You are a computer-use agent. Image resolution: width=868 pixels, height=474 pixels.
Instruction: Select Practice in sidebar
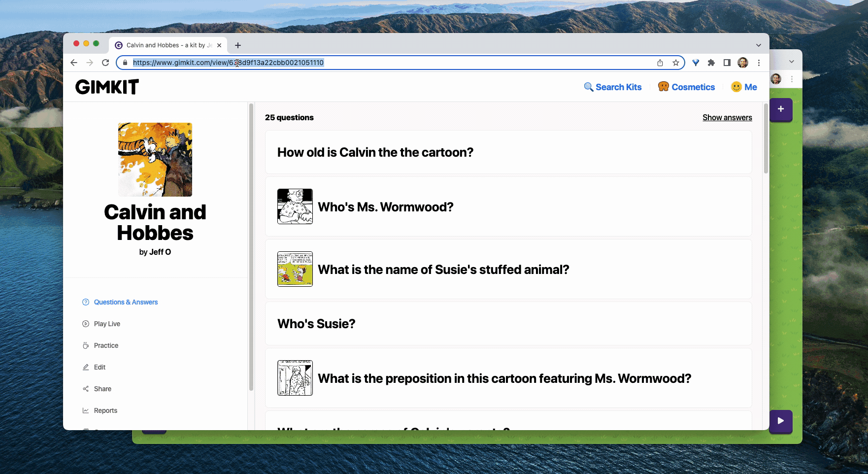click(100, 345)
